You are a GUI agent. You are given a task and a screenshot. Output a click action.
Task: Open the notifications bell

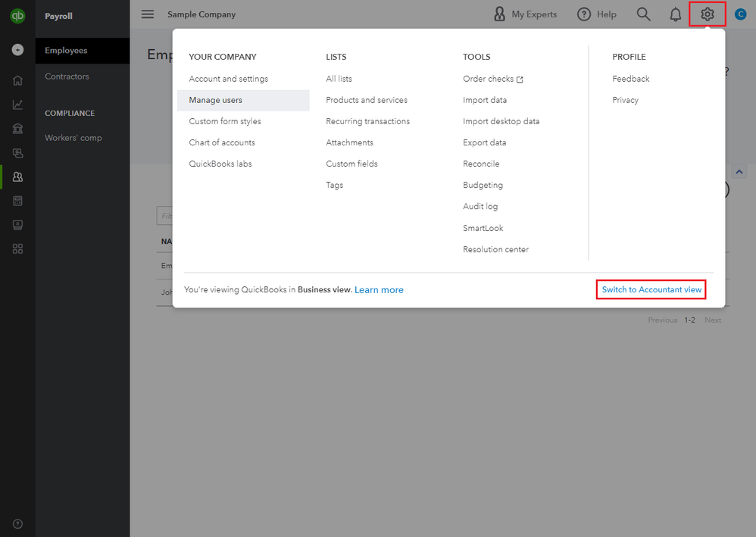point(676,14)
